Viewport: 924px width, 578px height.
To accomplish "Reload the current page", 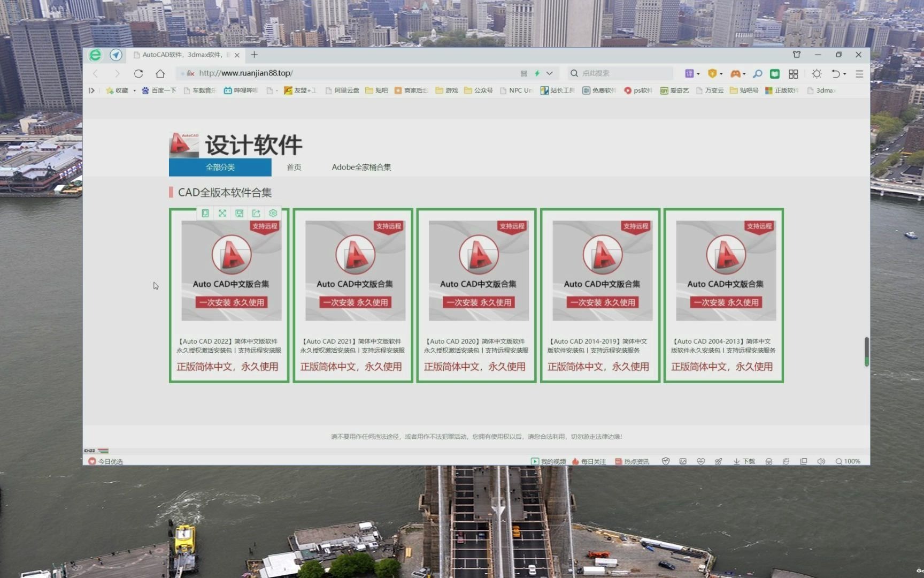I will coord(139,73).
